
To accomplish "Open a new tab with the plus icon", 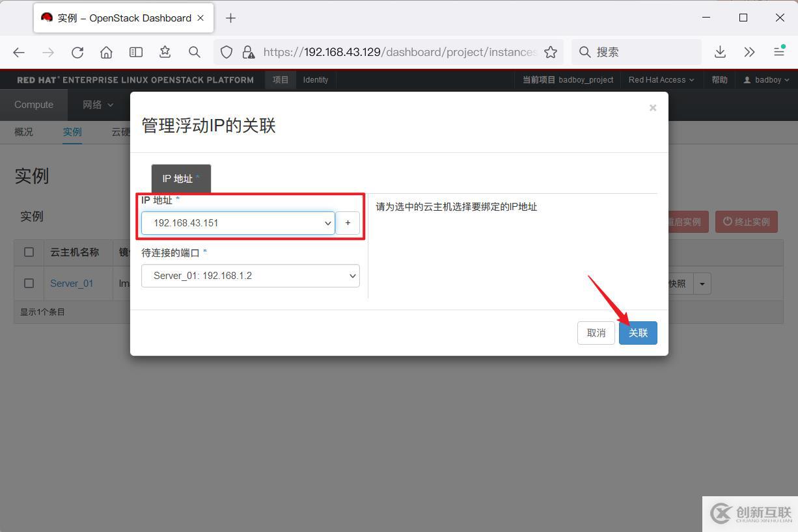I will tap(230, 18).
